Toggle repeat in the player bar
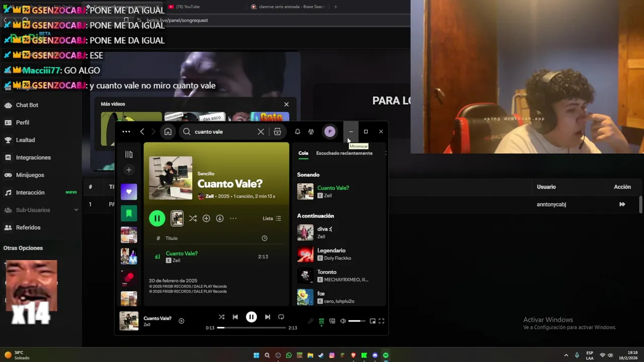Viewport: 644px width, 362px height. [281, 317]
